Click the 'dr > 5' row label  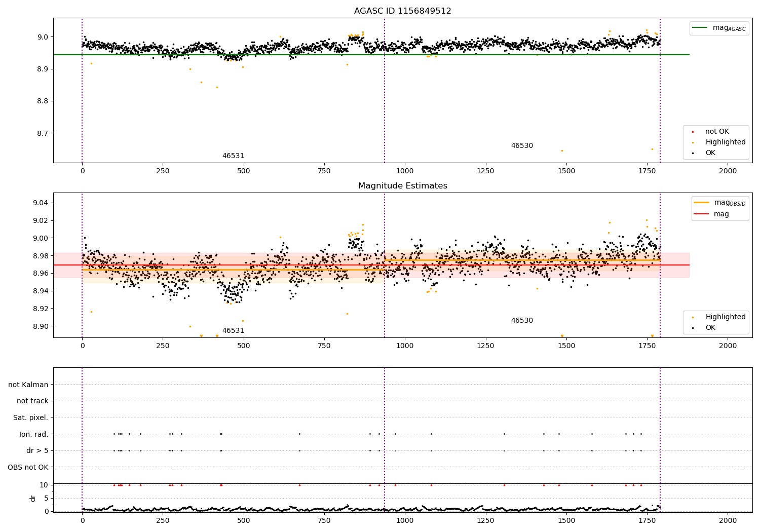click(x=37, y=451)
